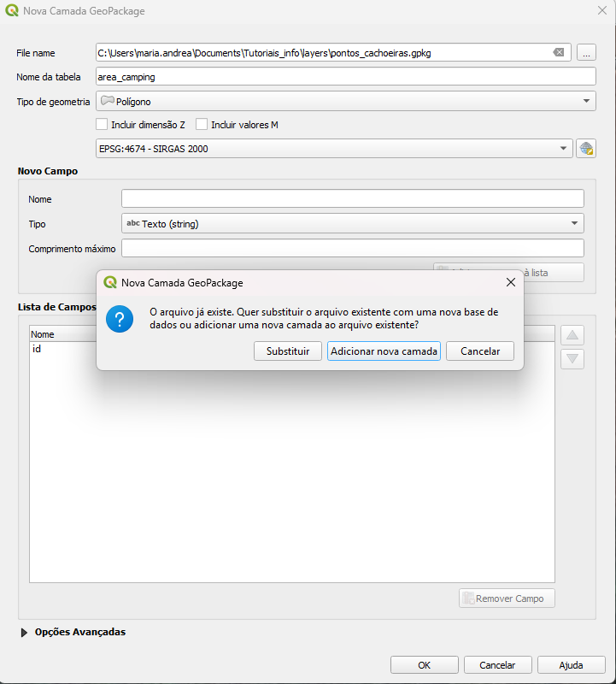The width and height of the screenshot is (616, 684).
Task: Open file browser with the ... button
Action: pos(586,53)
